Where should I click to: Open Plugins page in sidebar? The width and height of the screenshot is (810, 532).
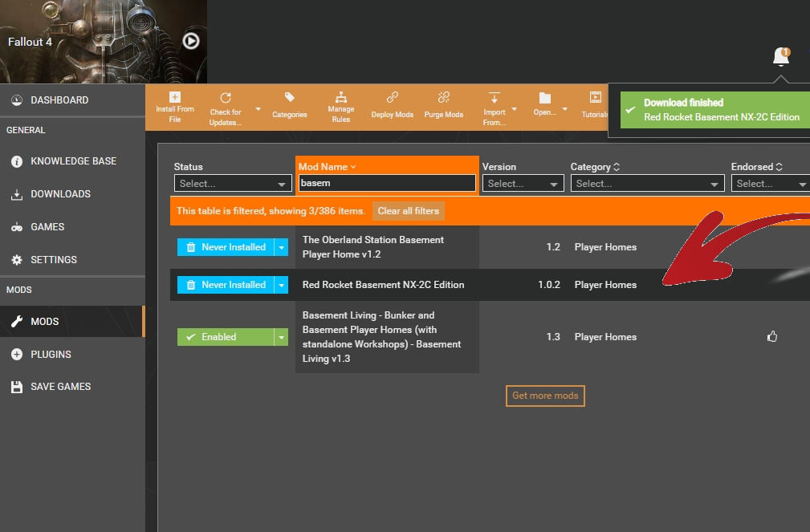[72, 355]
